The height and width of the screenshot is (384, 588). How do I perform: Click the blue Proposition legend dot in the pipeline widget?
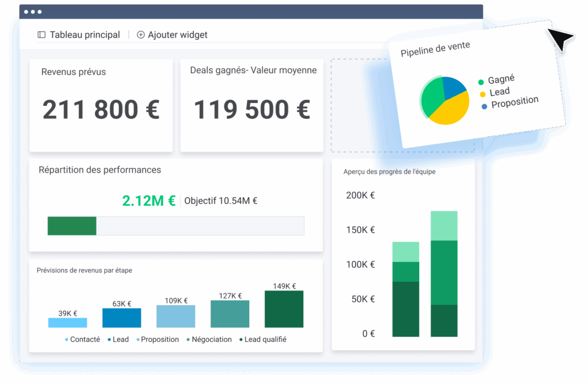484,106
